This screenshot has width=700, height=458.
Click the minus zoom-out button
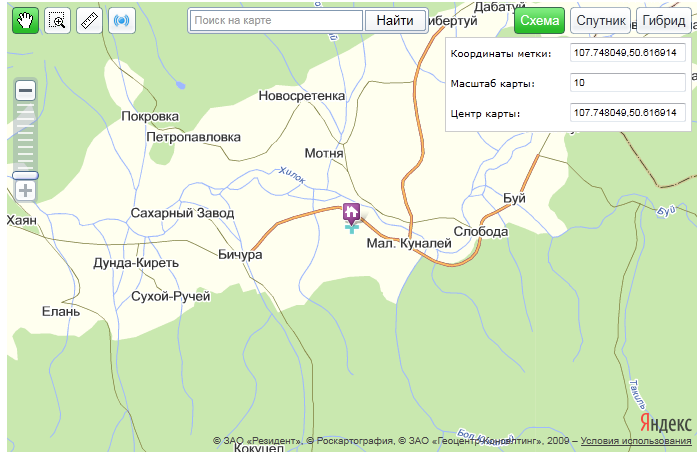(x=25, y=91)
